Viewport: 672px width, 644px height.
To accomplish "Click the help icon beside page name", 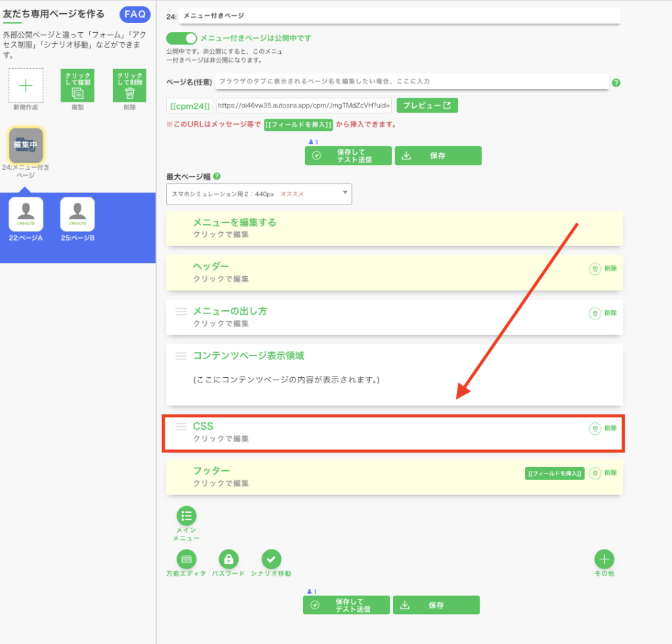I will click(616, 83).
